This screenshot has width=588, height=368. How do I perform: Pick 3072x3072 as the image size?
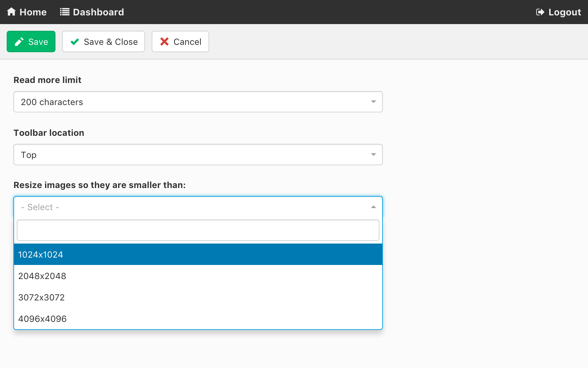[198, 297]
